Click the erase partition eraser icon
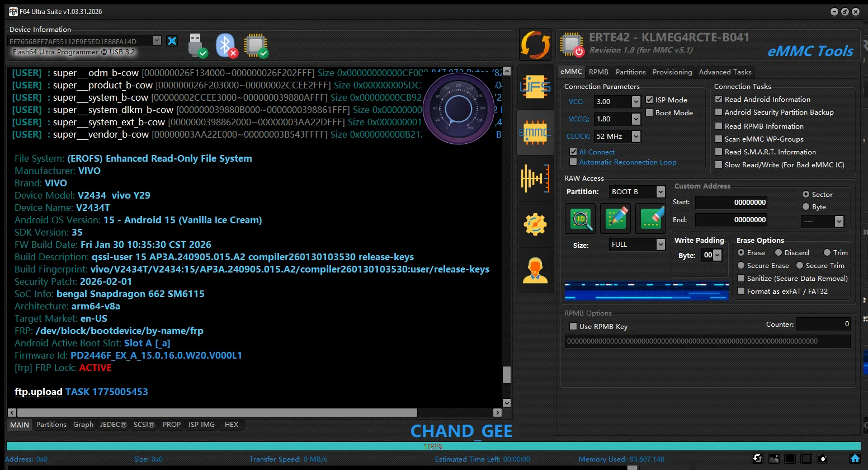This screenshot has height=470, width=868. point(651,218)
